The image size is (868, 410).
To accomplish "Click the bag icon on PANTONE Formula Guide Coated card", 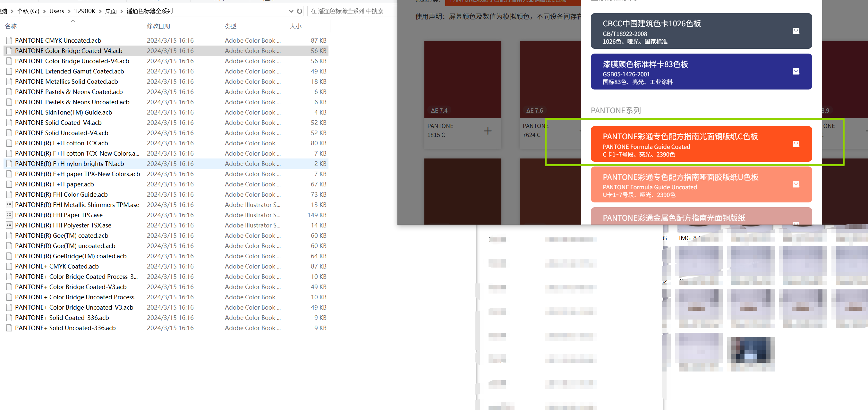I will pos(796,144).
